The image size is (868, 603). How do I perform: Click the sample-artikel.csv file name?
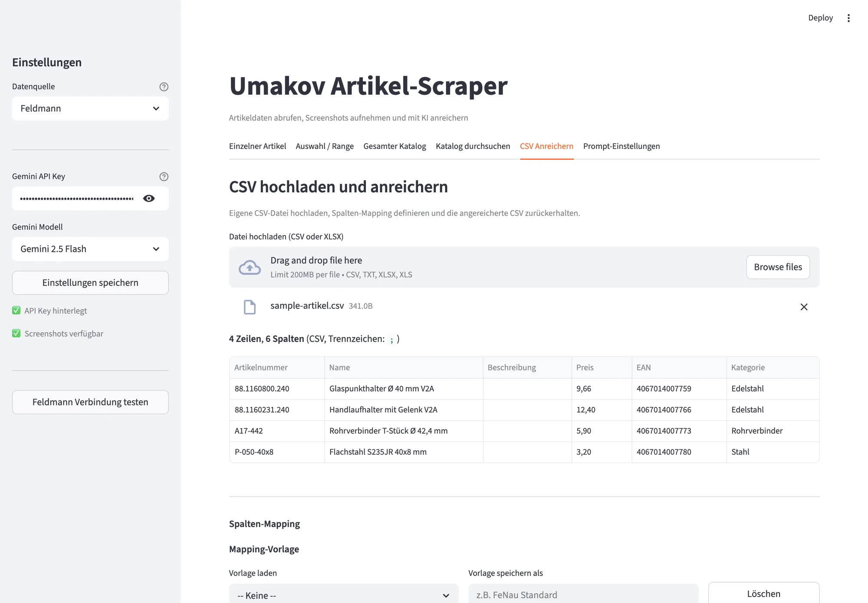pyautogui.click(x=307, y=306)
